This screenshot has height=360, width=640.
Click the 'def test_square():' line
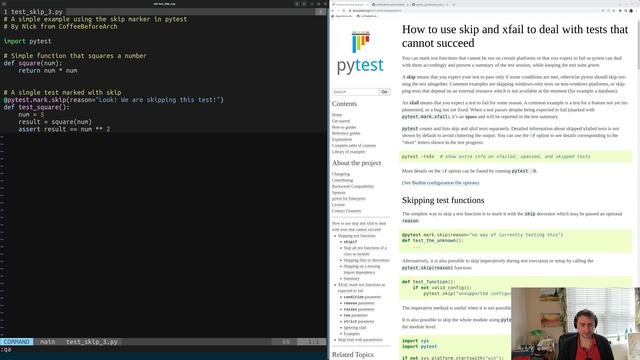click(36, 107)
